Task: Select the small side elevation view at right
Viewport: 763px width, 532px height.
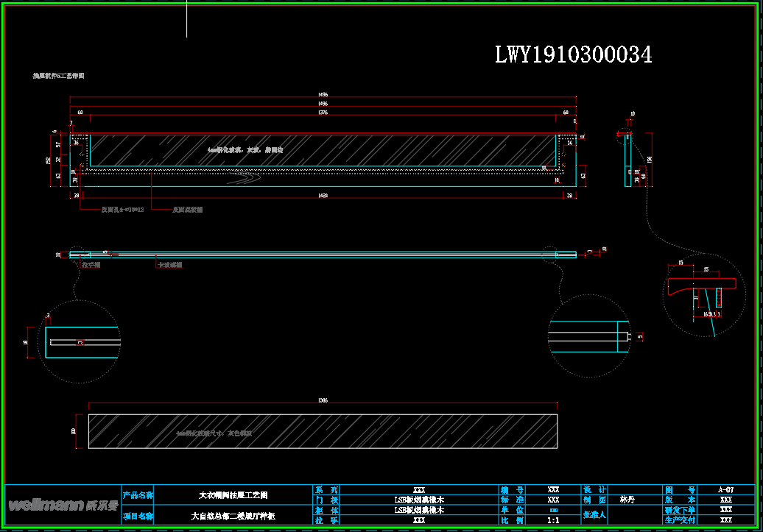Action: [x=628, y=160]
